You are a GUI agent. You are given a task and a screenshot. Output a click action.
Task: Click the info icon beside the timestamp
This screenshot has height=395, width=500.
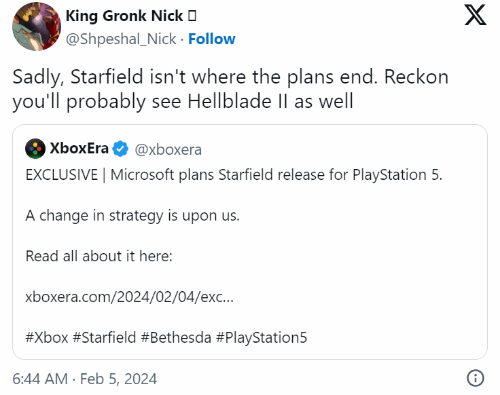click(x=475, y=378)
